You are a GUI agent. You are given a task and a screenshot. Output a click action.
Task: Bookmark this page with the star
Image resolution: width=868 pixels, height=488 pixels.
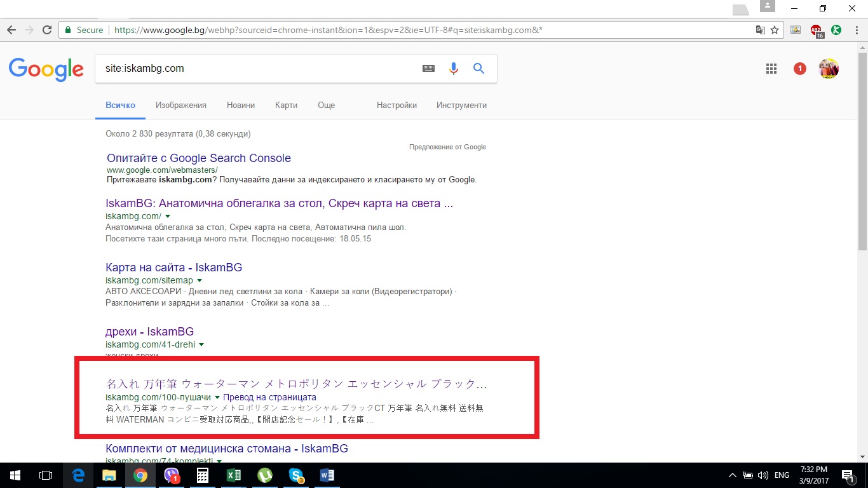[x=775, y=30]
